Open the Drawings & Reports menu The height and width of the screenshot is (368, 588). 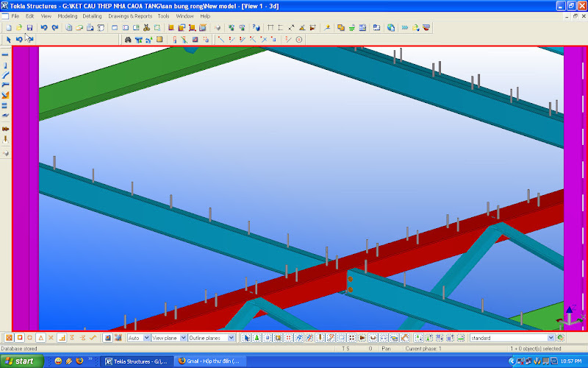point(130,15)
